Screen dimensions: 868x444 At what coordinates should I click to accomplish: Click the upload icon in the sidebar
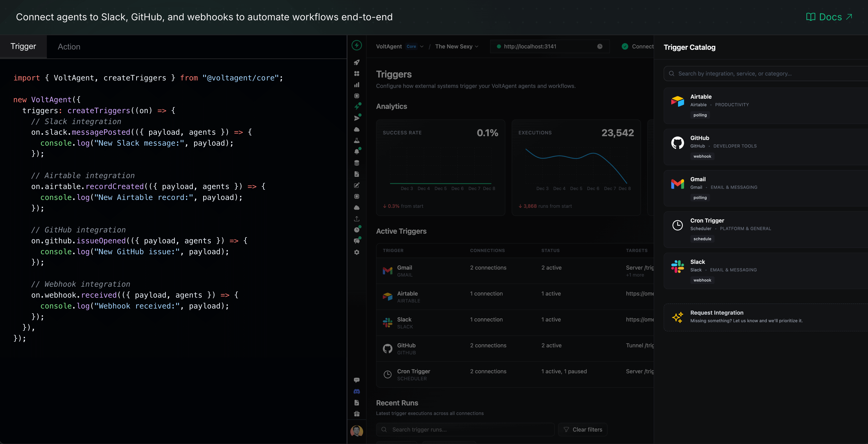tap(356, 218)
